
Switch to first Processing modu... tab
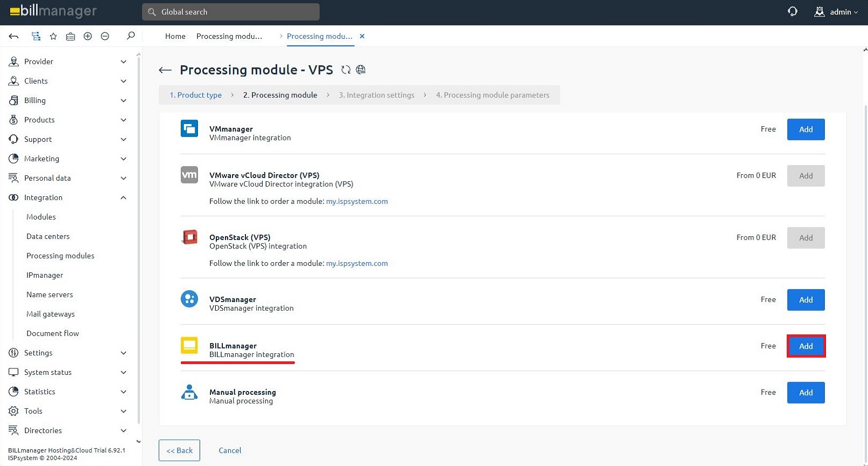point(229,36)
